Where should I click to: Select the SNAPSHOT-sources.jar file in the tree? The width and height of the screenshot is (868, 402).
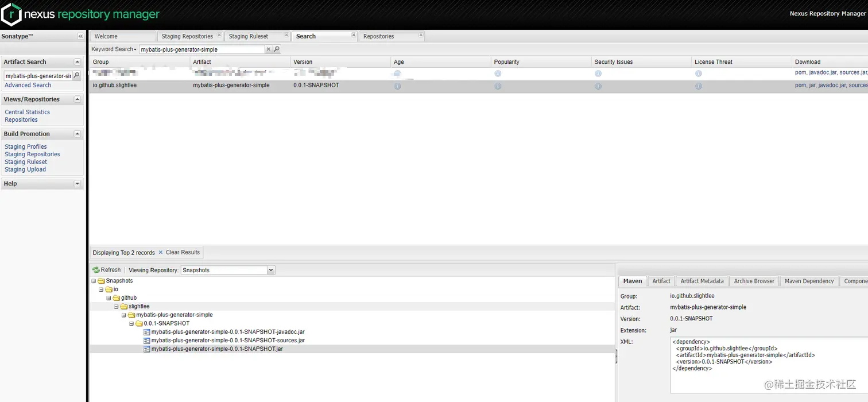click(228, 341)
